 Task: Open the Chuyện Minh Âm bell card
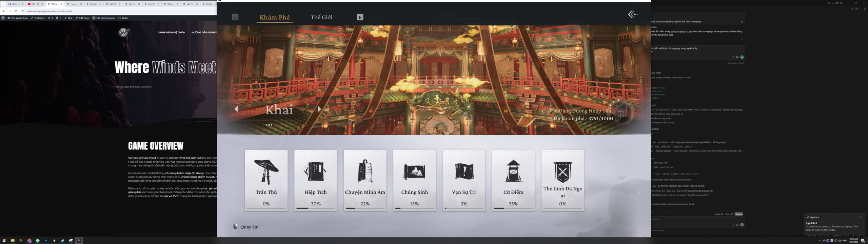click(365, 180)
